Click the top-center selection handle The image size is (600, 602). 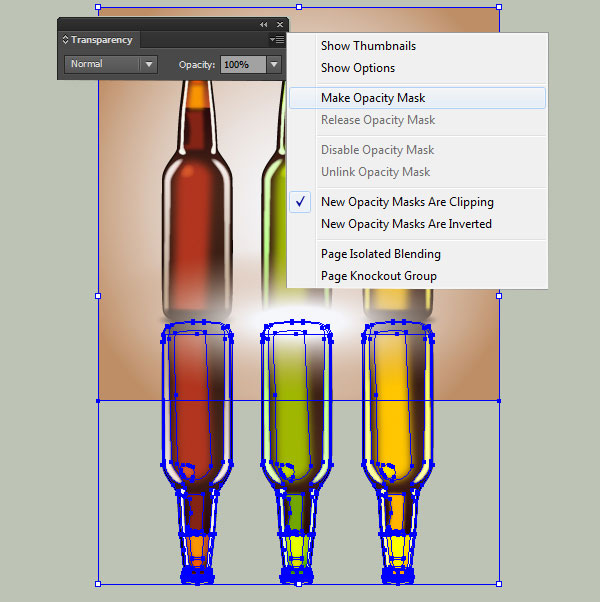coord(299,7)
